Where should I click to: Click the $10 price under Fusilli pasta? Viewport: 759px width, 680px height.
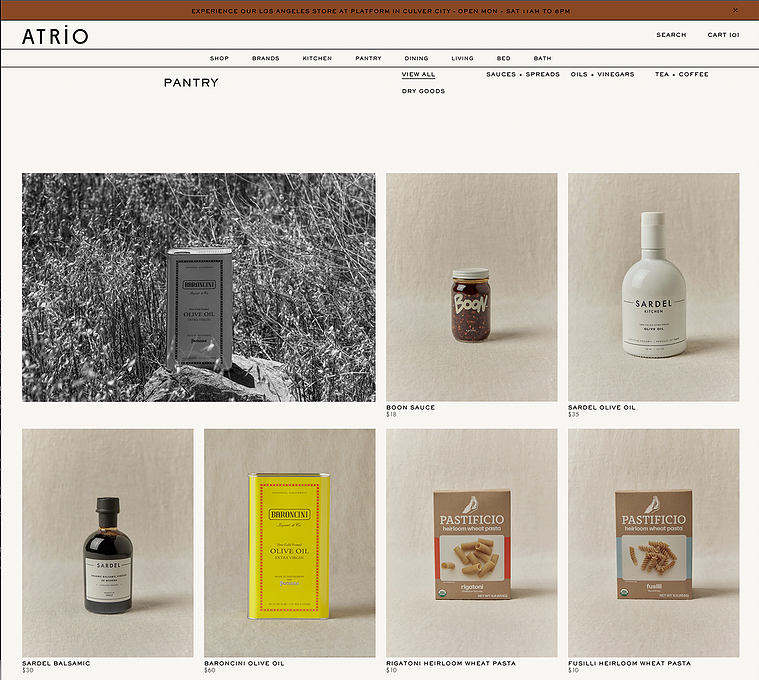tap(573, 670)
